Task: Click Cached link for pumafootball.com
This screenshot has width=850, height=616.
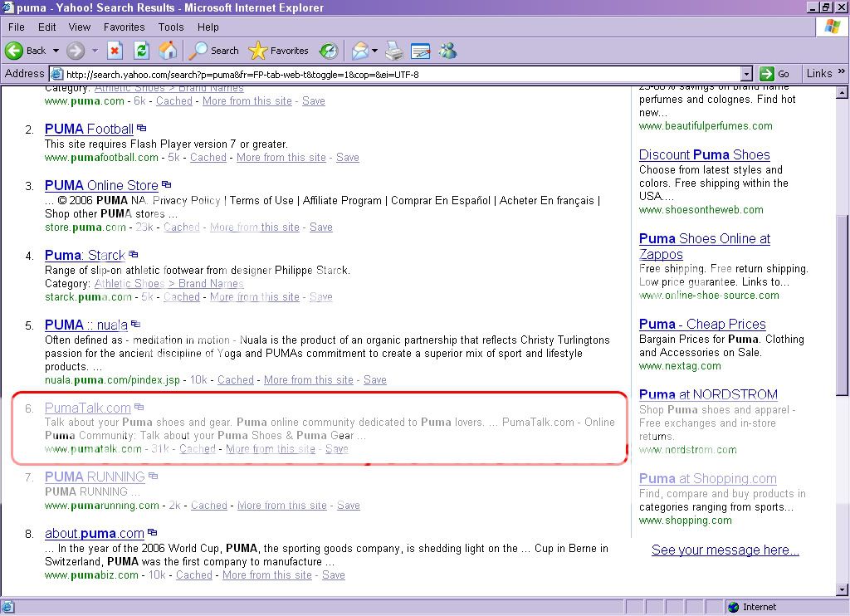Action: [208, 157]
